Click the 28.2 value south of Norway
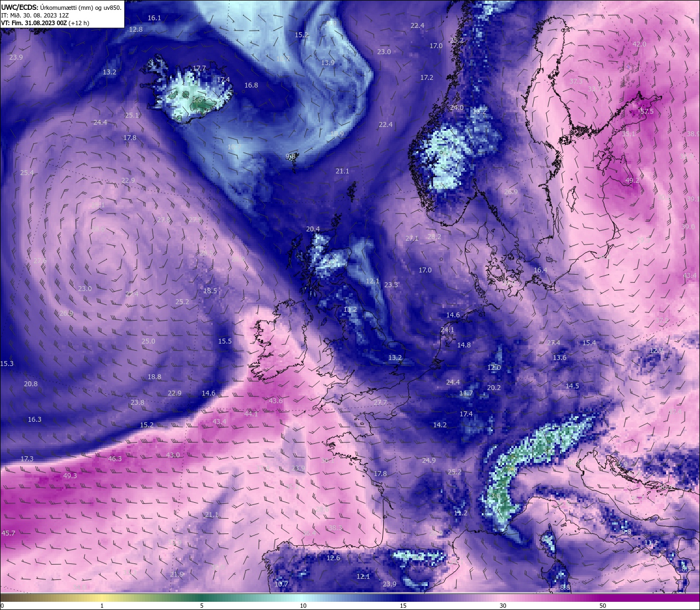Screen dimensions: 700x610 click(x=434, y=237)
